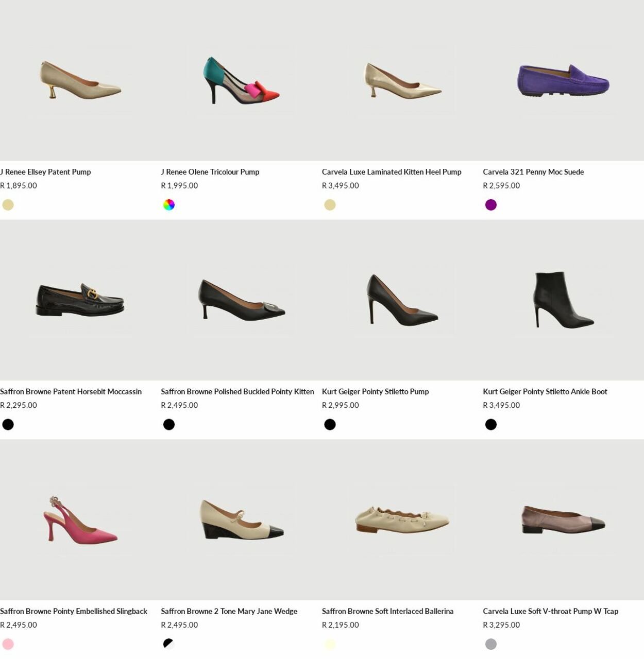Open the pink Embellished Slingback image
The height and width of the screenshot is (659, 644).
(x=80, y=520)
